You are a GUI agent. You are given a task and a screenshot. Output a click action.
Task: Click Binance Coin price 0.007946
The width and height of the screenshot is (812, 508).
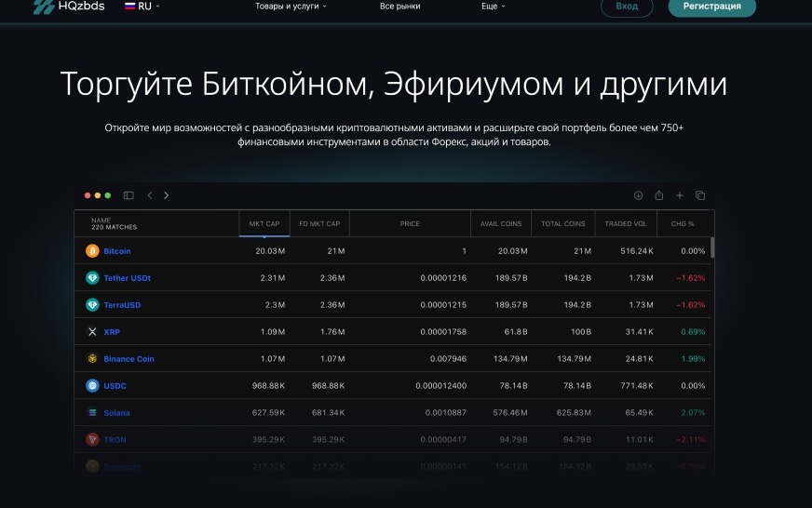448,358
